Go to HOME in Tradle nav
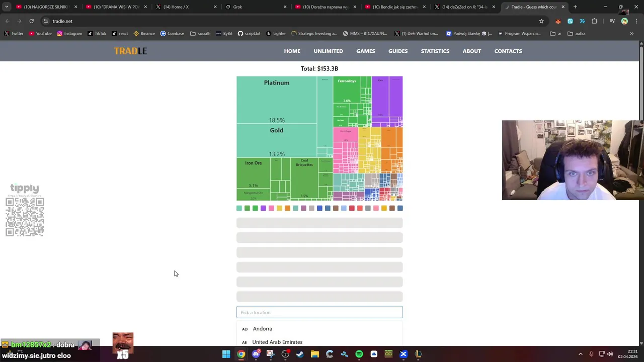 (292, 51)
